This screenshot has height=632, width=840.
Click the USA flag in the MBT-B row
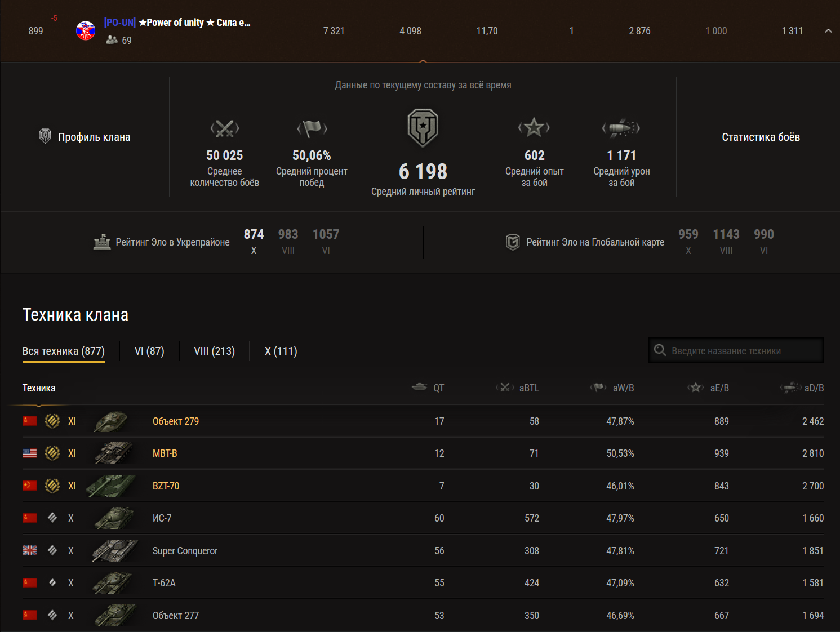click(30, 453)
